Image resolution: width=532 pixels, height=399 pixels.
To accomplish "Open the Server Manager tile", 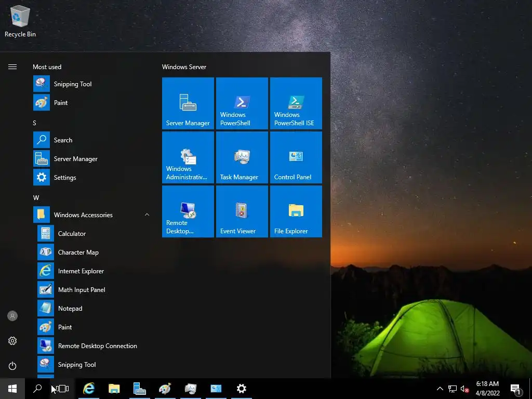I will [x=188, y=103].
